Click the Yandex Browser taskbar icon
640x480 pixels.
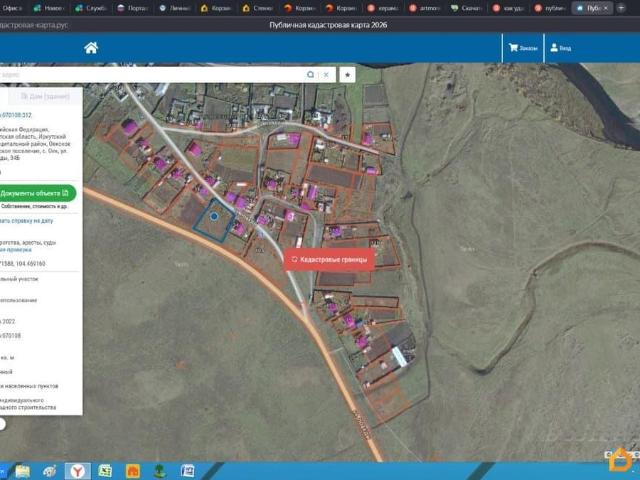point(78,471)
